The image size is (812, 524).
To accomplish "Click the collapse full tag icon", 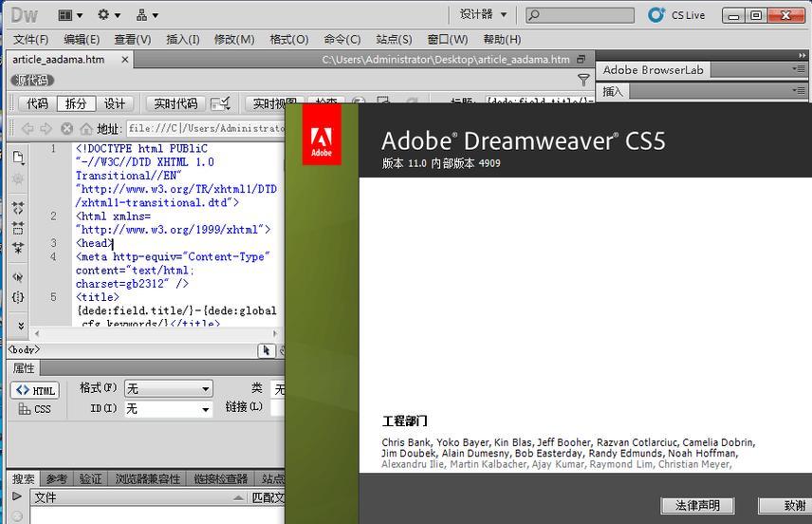I will 18,208.
